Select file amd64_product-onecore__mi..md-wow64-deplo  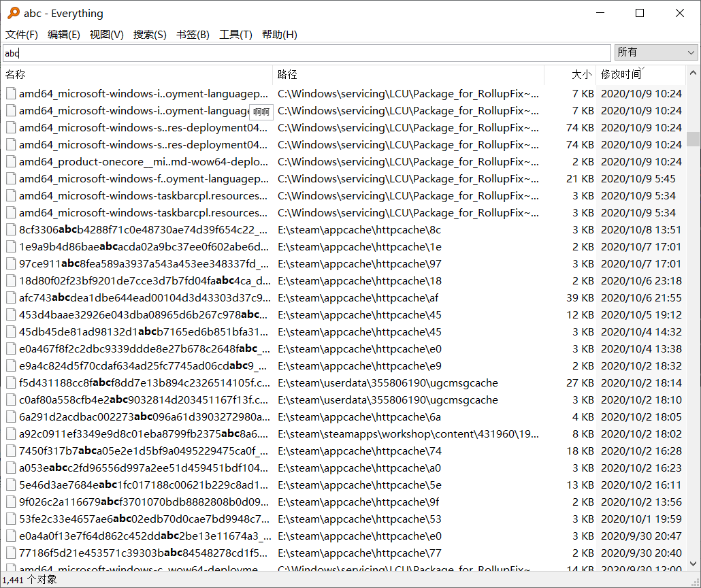pos(144,162)
